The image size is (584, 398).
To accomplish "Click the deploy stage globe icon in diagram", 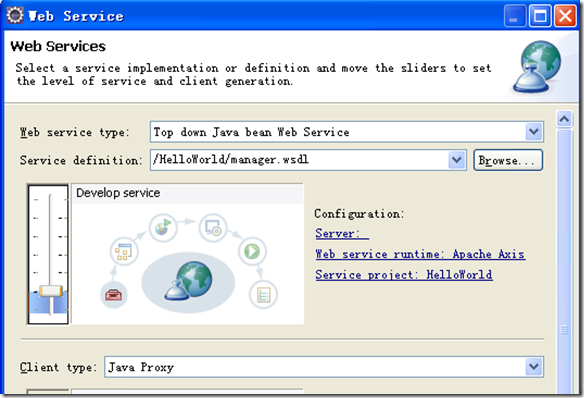I will [163, 227].
